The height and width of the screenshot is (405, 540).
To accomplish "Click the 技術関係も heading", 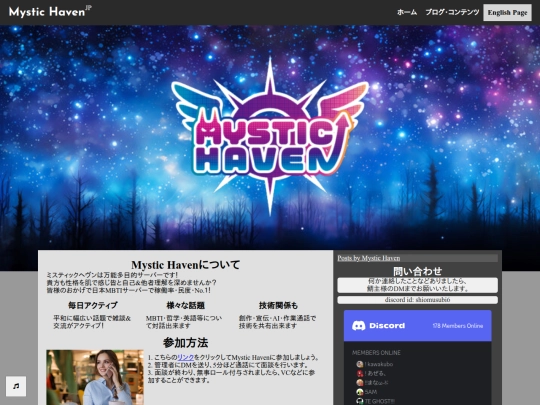I will [x=278, y=305].
